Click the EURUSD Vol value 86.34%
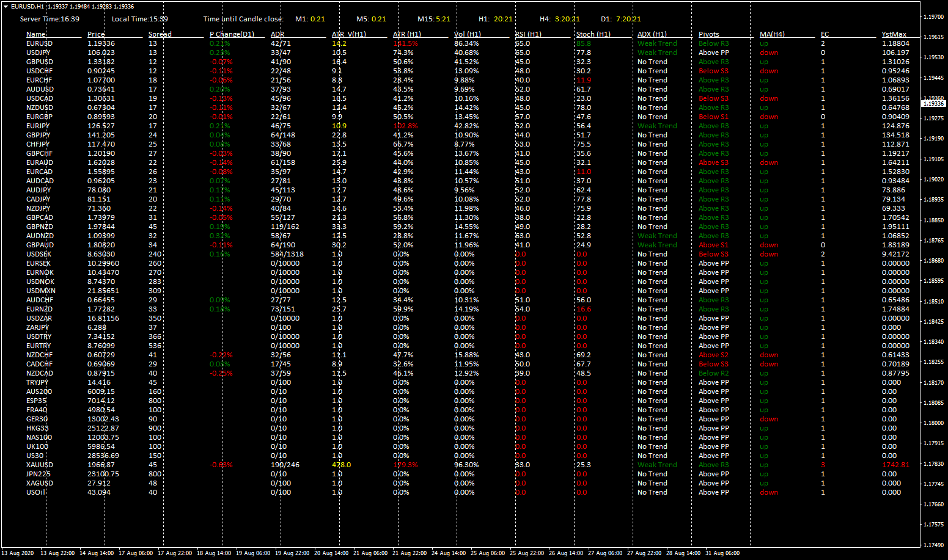This screenshot has height=560, width=948. click(x=466, y=43)
